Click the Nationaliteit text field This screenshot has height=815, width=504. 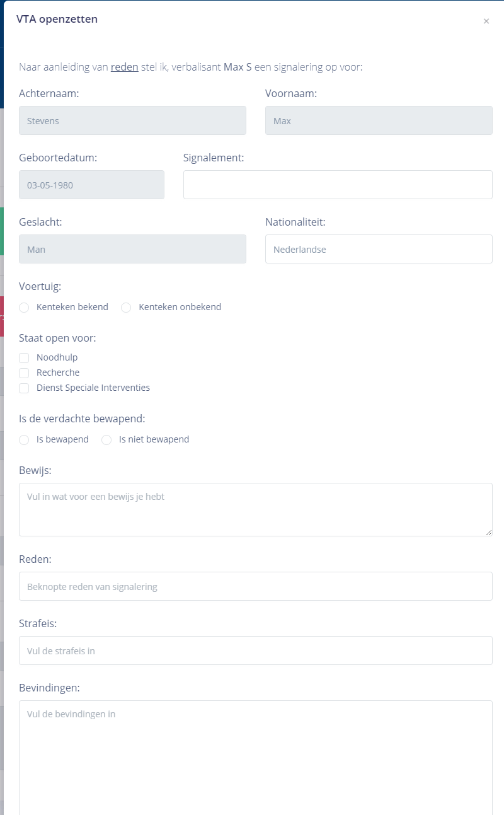379,249
